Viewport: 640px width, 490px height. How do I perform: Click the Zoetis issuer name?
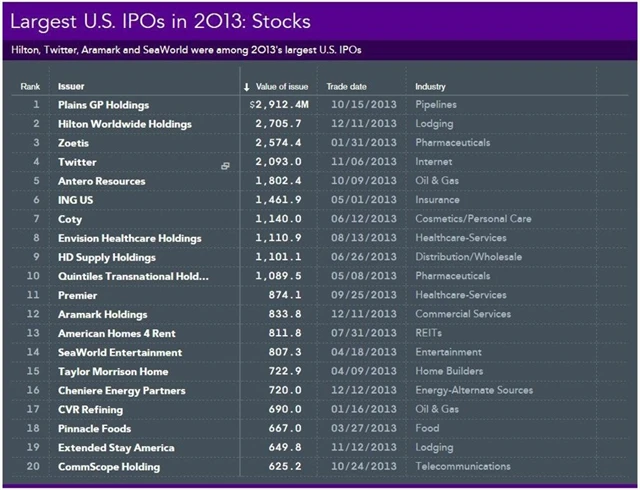click(72, 143)
